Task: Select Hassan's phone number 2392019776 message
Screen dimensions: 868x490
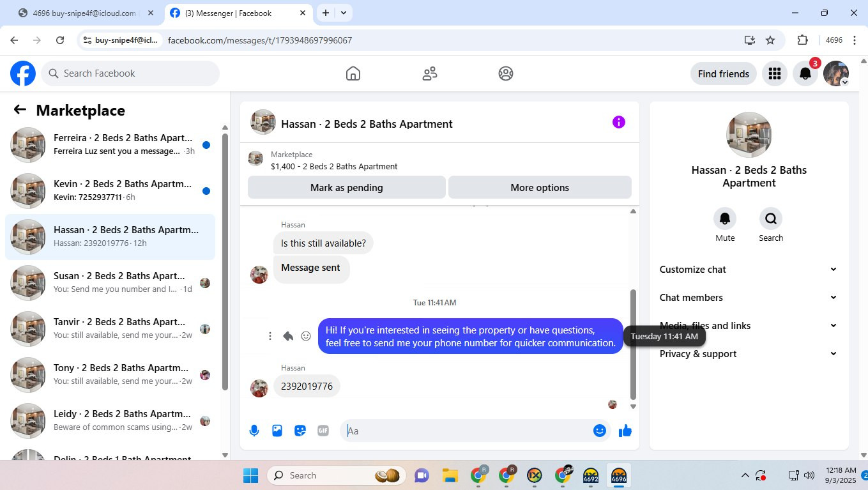Action: pyautogui.click(x=307, y=387)
